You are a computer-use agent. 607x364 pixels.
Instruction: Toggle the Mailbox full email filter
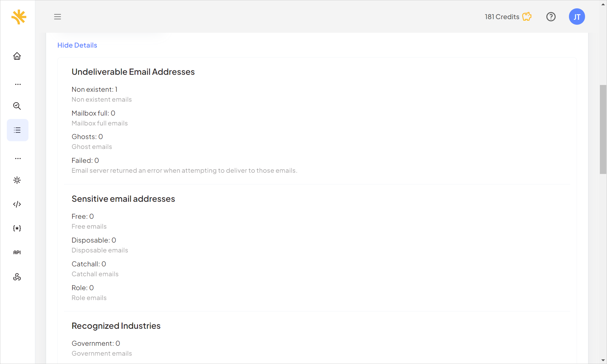pyautogui.click(x=93, y=113)
